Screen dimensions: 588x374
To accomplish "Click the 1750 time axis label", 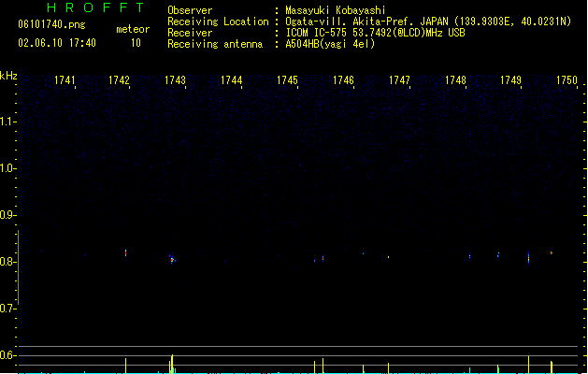I will point(567,80).
